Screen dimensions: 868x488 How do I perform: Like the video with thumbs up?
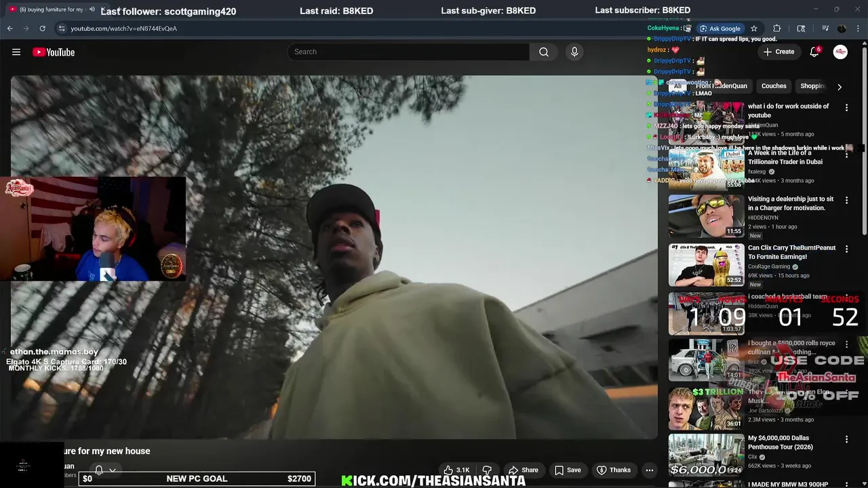coord(456,470)
